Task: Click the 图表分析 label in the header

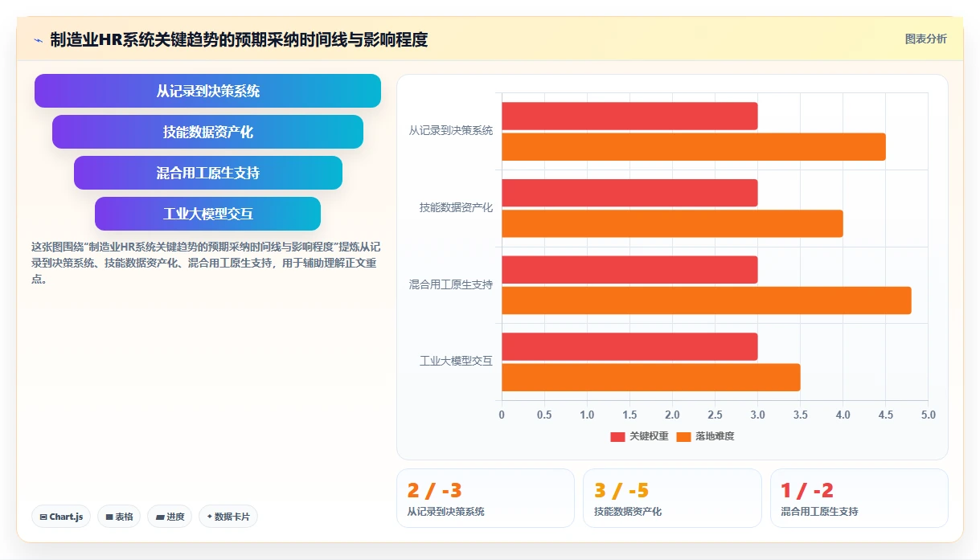Action: click(925, 39)
